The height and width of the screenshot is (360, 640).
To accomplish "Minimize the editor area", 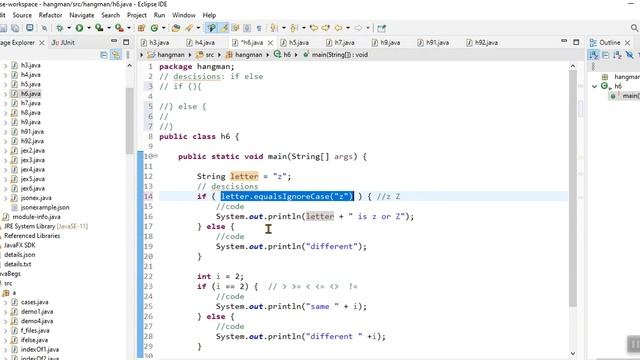I will pyautogui.click(x=564, y=41).
